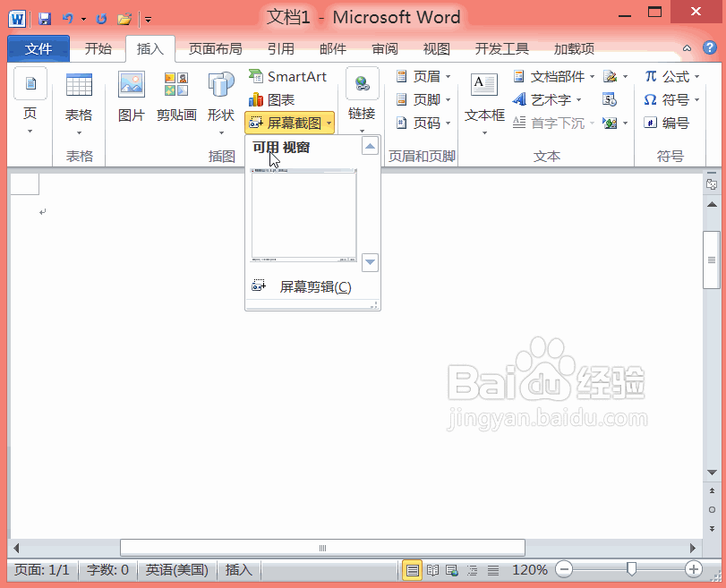Open the 形状 shapes gallery
Screen dimensions: 726x588
221,103
